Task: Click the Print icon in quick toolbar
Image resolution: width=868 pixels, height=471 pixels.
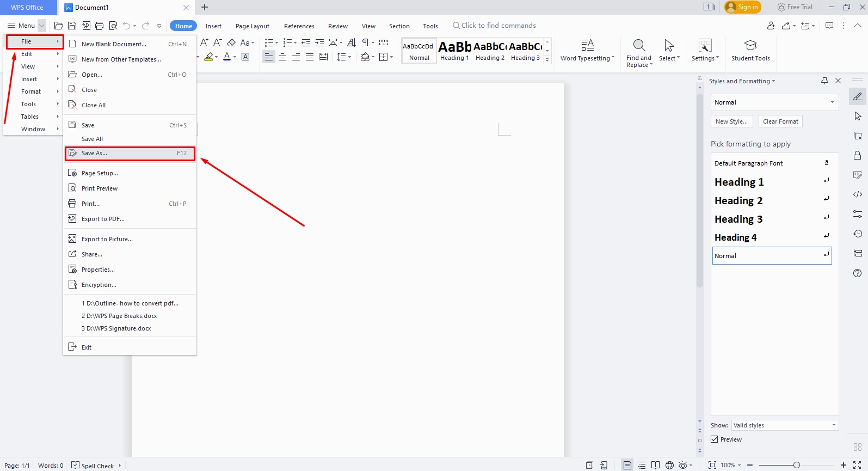Action: point(99,26)
